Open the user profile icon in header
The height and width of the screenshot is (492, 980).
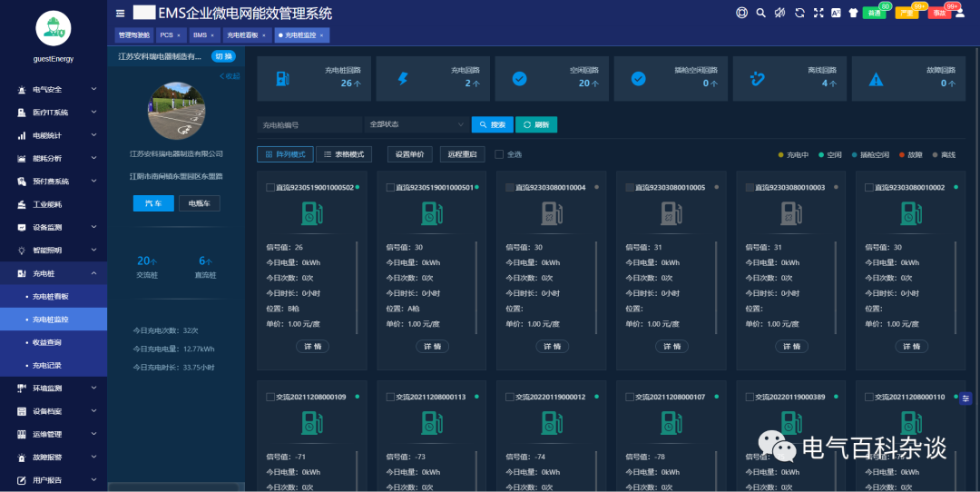point(960,13)
